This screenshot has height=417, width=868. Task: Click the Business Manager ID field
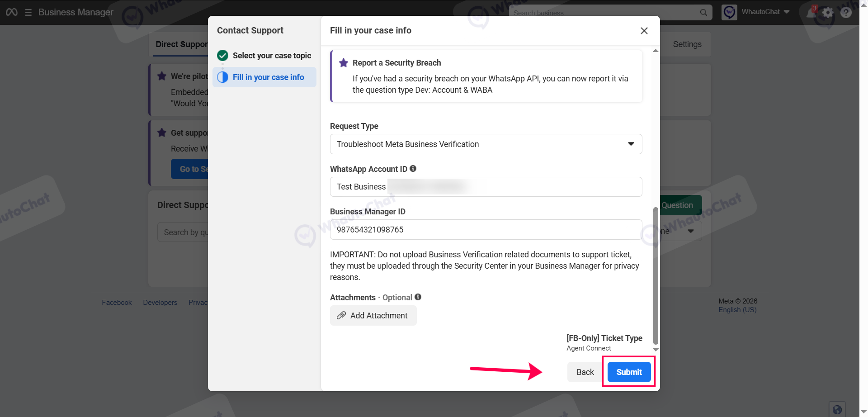(x=486, y=229)
